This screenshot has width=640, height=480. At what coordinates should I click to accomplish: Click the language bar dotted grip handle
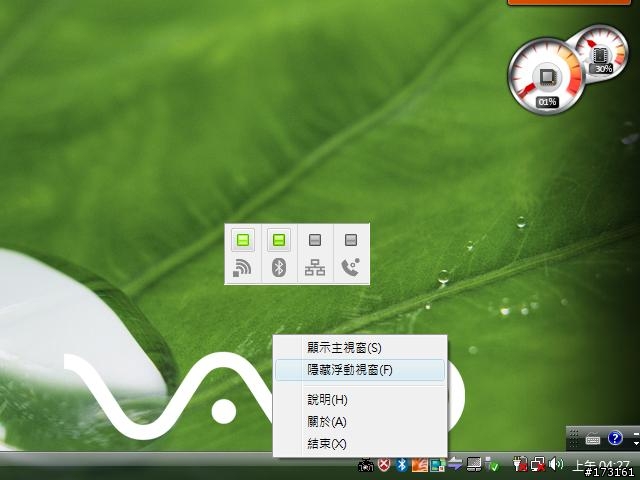(x=574, y=438)
